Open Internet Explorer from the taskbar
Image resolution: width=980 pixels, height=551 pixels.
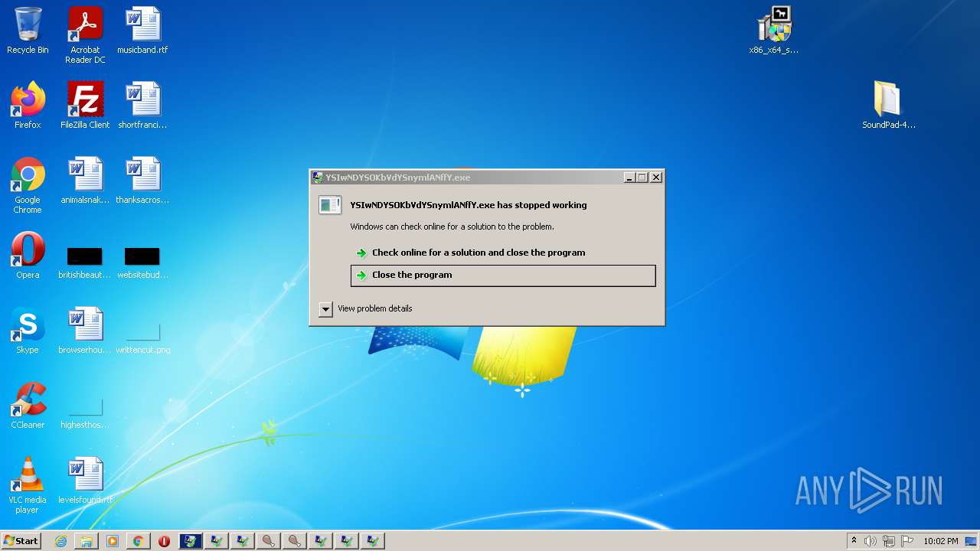click(x=60, y=541)
